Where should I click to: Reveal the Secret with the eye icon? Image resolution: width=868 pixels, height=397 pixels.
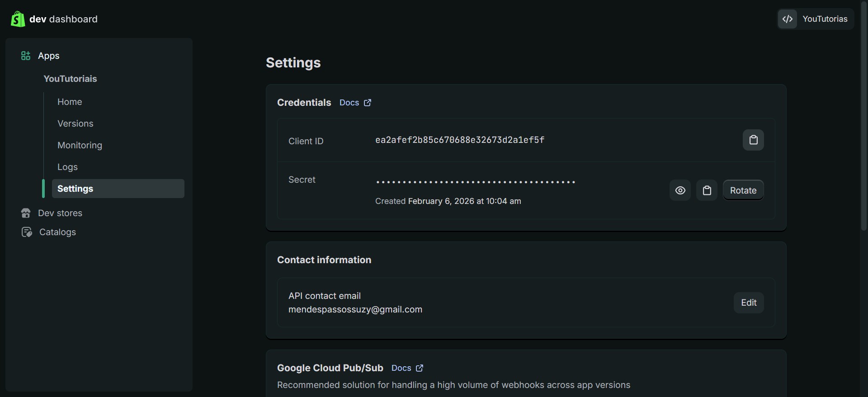[680, 190]
